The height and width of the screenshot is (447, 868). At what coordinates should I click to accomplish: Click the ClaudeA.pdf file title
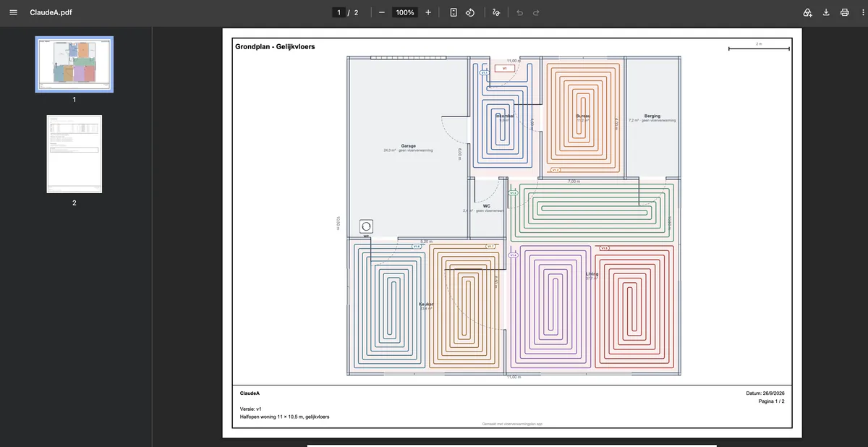(51, 12)
